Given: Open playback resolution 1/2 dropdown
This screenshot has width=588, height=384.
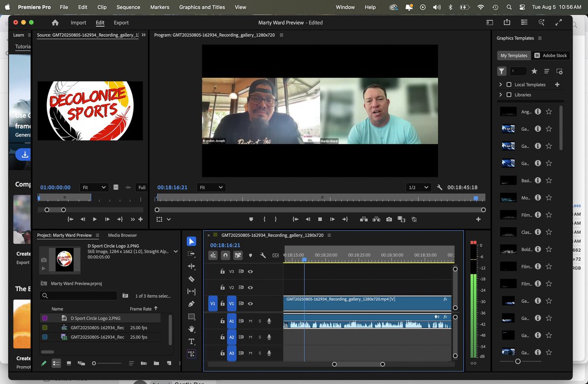Looking at the screenshot, I should [x=418, y=187].
